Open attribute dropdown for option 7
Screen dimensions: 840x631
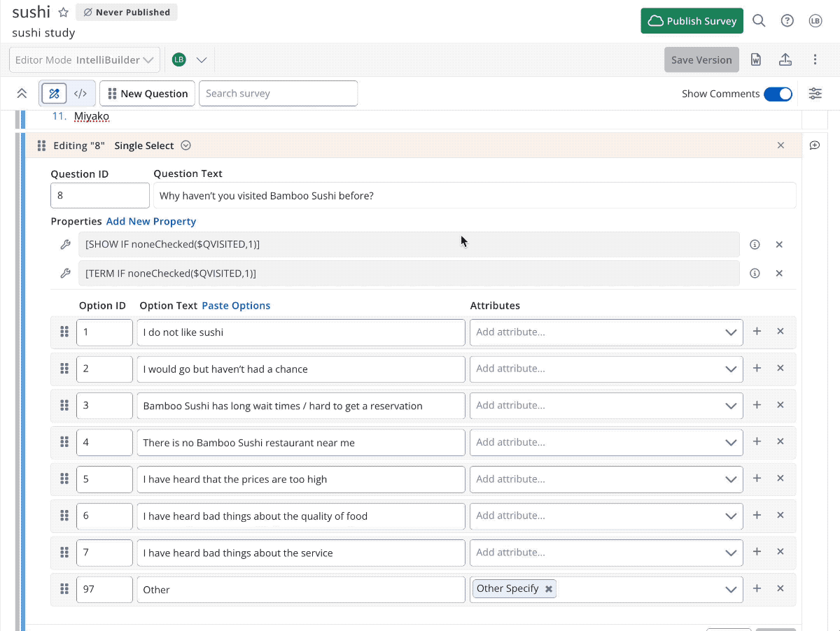[731, 553]
